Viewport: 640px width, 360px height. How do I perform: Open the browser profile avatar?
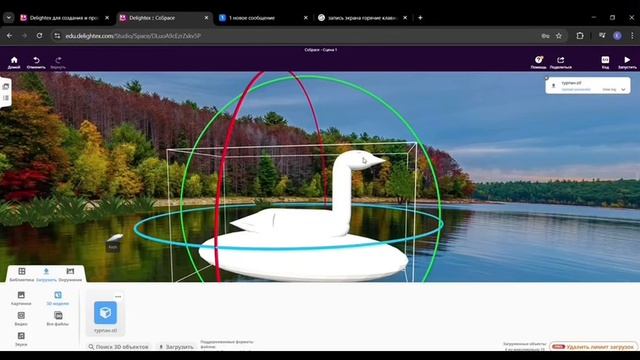click(617, 36)
